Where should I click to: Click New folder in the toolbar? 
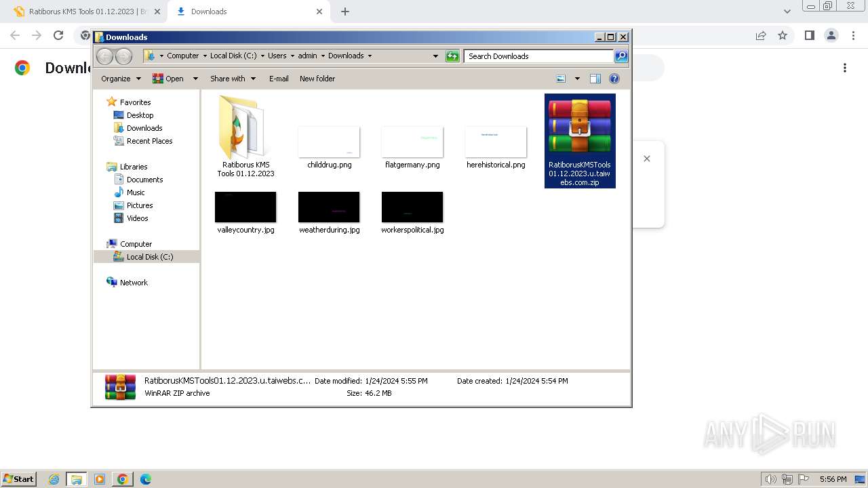(x=317, y=79)
